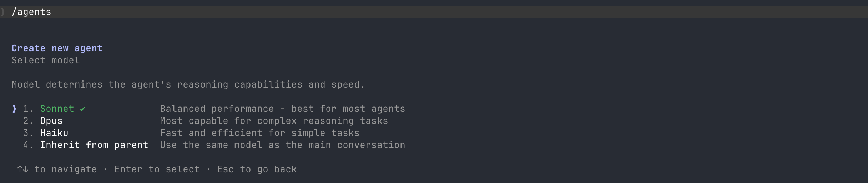This screenshot has height=183, width=868.
Task: Click the number 1 list marker
Action: (28, 109)
